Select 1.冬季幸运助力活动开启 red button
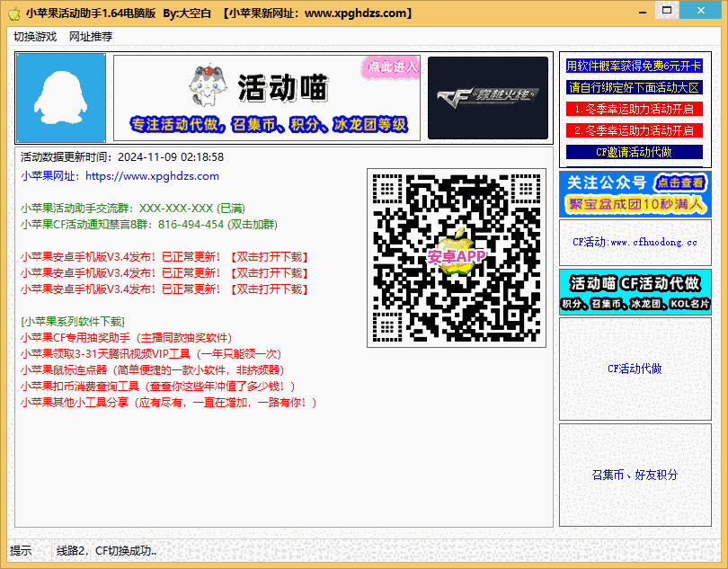Screen dimensions: 728x569 (x=635, y=109)
